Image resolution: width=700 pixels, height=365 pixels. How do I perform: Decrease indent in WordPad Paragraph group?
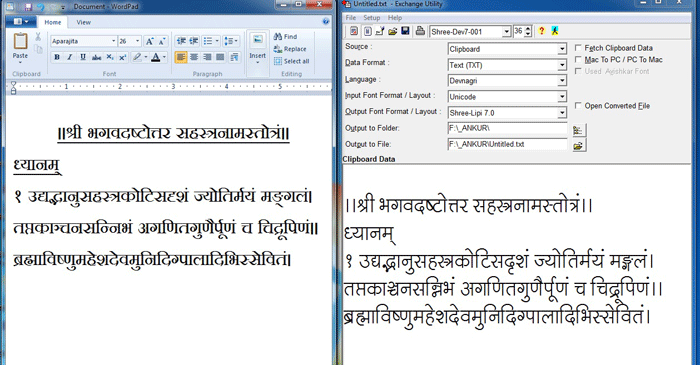pyautogui.click(x=181, y=41)
